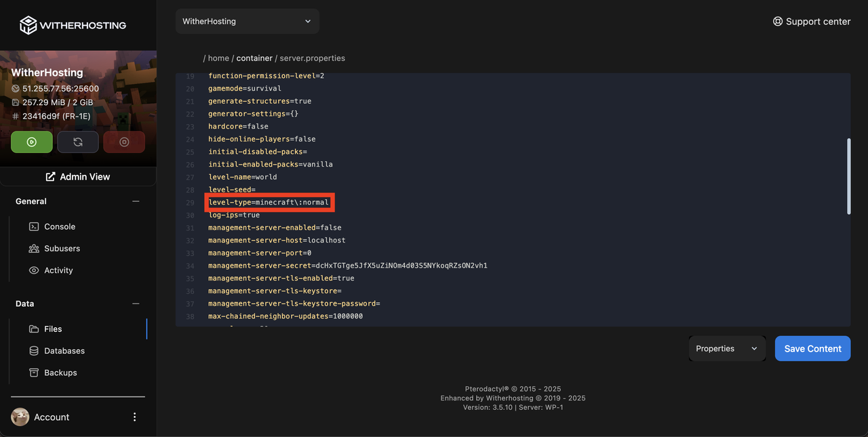Click the function-permission-level=2 line

(x=267, y=76)
